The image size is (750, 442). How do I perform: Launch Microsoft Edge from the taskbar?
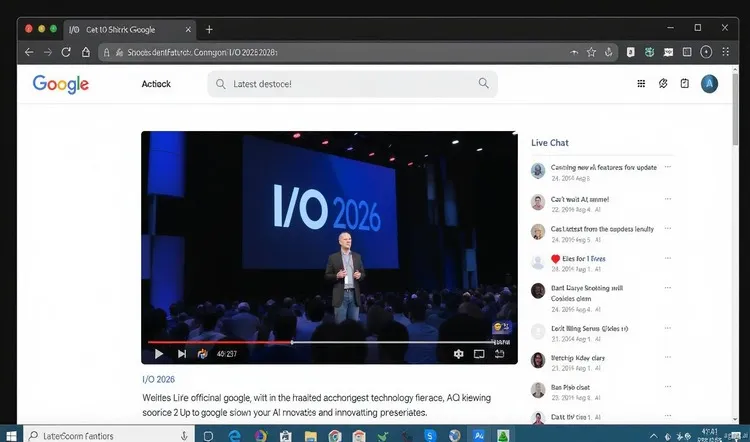(x=234, y=436)
